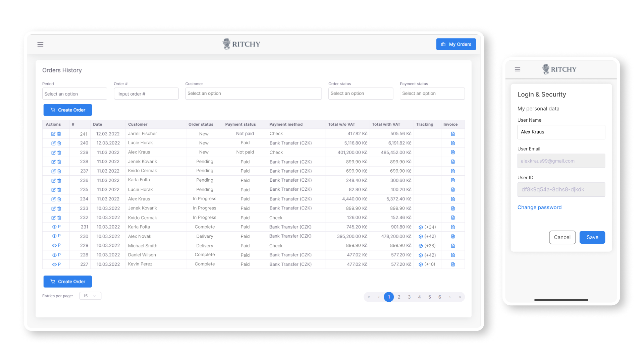Screen dimensions: 644x362
Task: Open the invoice for order 230
Action: (x=453, y=236)
